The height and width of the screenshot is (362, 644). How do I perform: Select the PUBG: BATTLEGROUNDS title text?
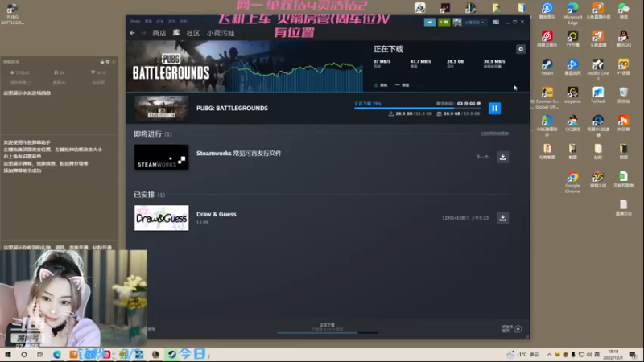[x=232, y=109]
